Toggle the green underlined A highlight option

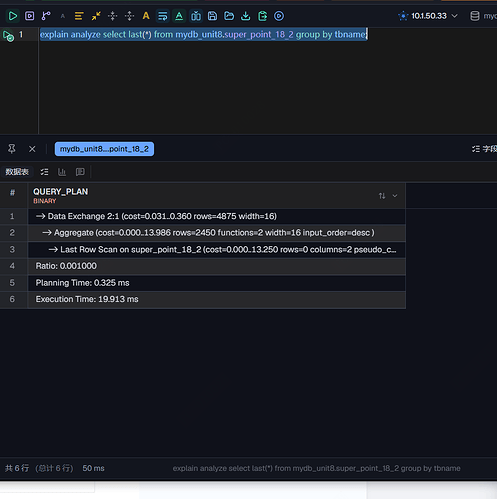click(x=179, y=16)
